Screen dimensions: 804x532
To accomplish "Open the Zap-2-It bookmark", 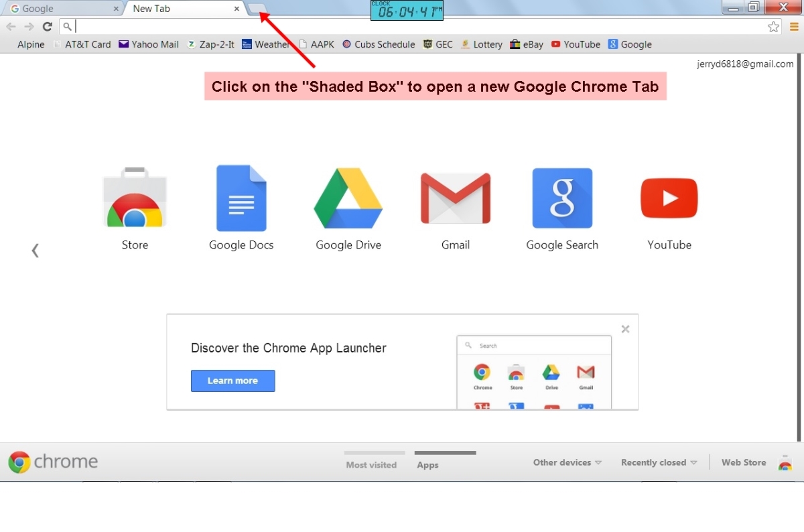I will tap(210, 44).
